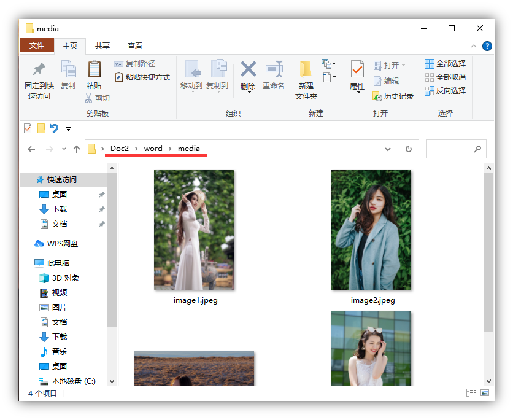Screen dimensions: 513x420
Task: Open the 文件 (File) menu tab
Action: point(37,46)
